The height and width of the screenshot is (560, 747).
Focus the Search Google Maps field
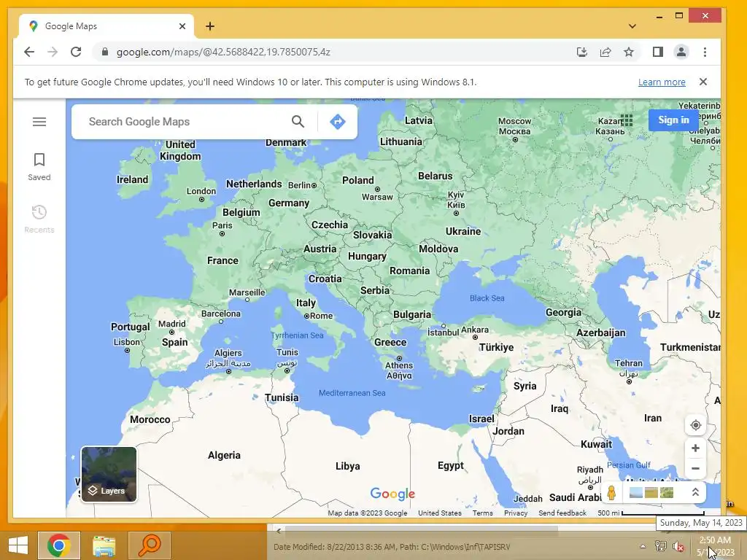pyautogui.click(x=186, y=122)
